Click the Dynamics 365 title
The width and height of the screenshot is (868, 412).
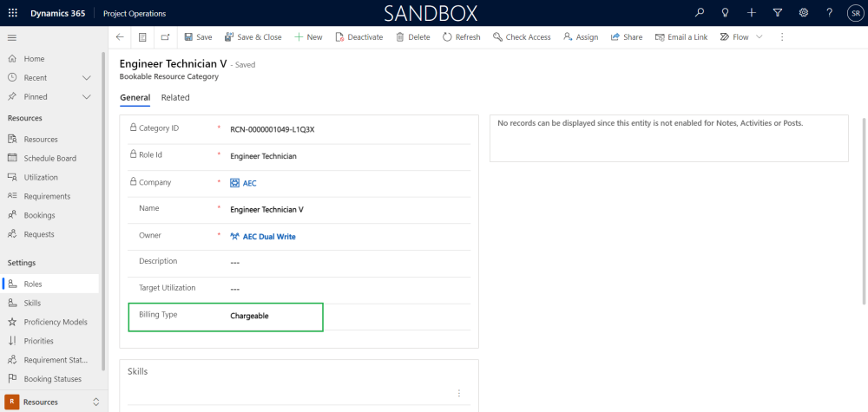(58, 13)
